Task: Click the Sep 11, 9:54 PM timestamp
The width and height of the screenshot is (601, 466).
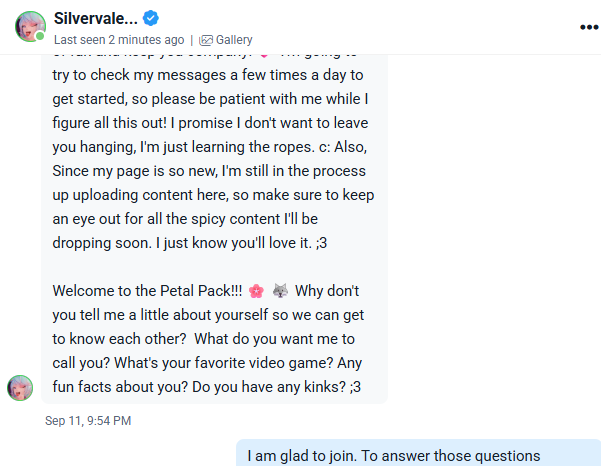Action: click(x=88, y=421)
